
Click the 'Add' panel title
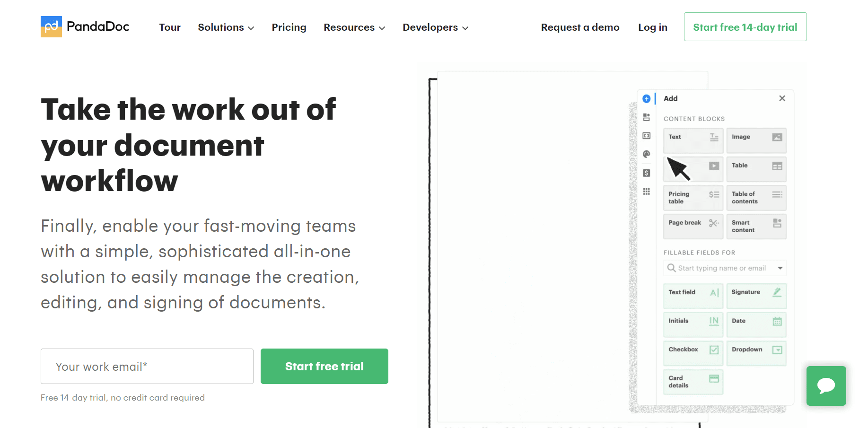[x=670, y=98]
